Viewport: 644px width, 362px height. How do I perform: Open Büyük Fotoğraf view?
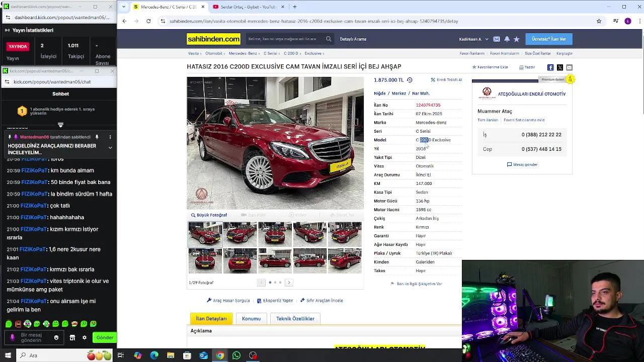(209, 215)
